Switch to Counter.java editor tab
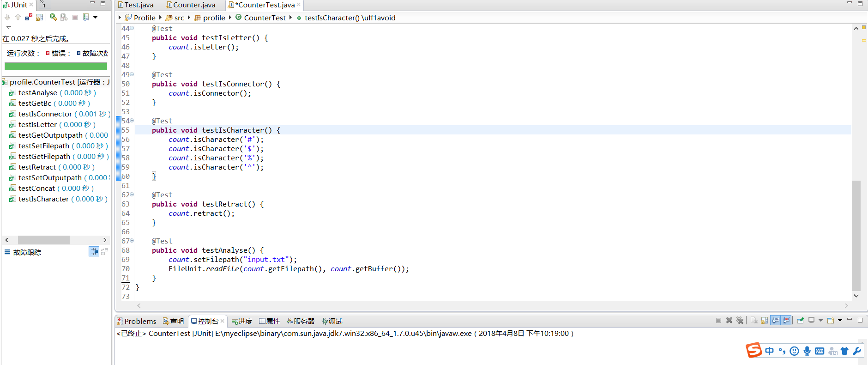Viewport: 868px width, 365px height. click(x=191, y=5)
